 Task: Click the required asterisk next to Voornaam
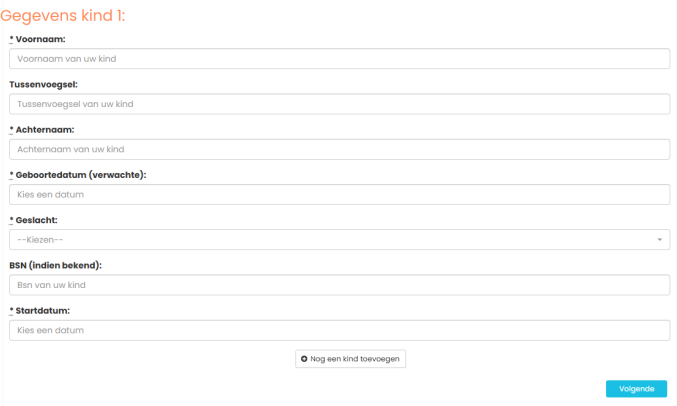point(11,39)
